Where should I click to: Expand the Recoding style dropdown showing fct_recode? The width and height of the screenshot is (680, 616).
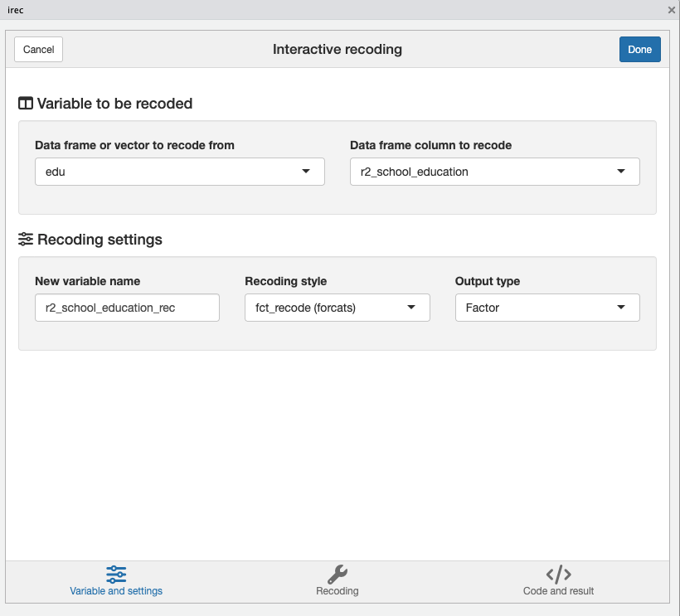pyautogui.click(x=337, y=308)
